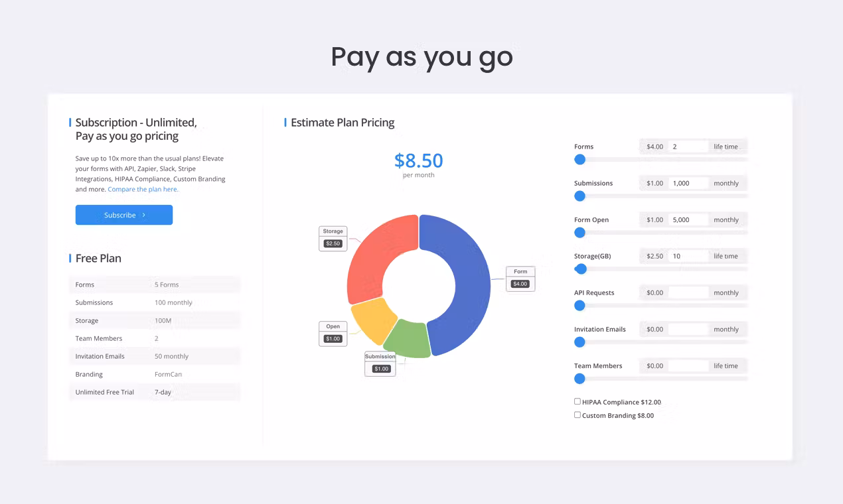Click 'life time' label in the Forms row

click(x=726, y=147)
